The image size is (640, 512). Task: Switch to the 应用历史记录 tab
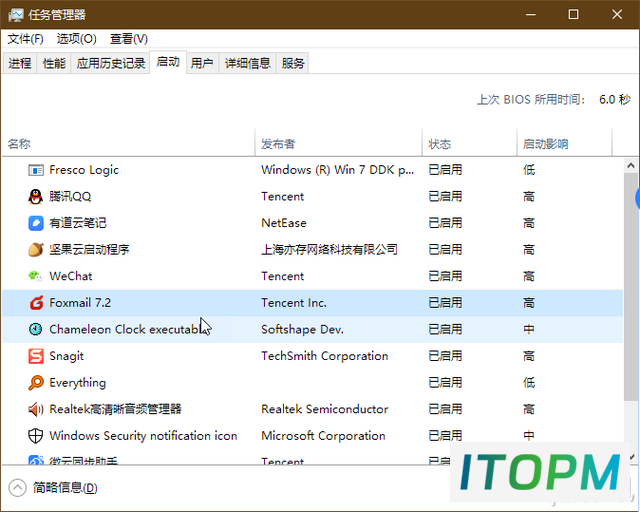coord(111,63)
